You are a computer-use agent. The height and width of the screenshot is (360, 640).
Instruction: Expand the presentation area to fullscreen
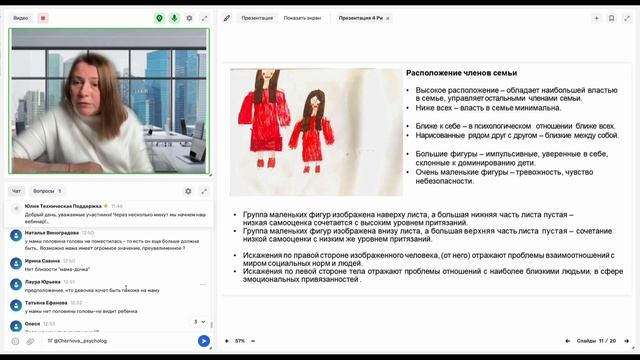[x=627, y=18]
